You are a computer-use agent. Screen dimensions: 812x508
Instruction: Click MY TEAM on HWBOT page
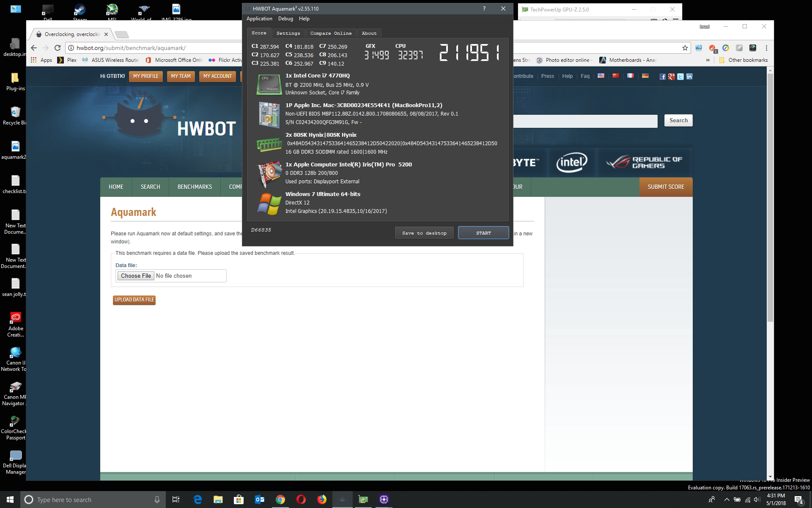pyautogui.click(x=181, y=76)
